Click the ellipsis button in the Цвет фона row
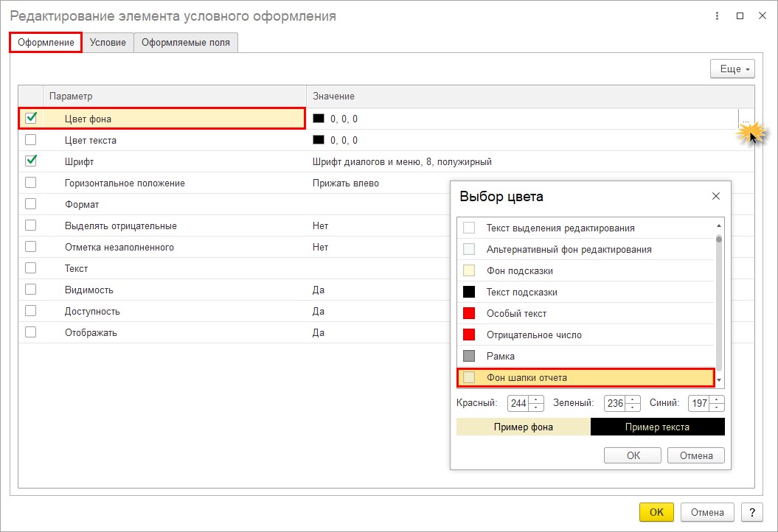The width and height of the screenshot is (778, 532). tap(746, 119)
